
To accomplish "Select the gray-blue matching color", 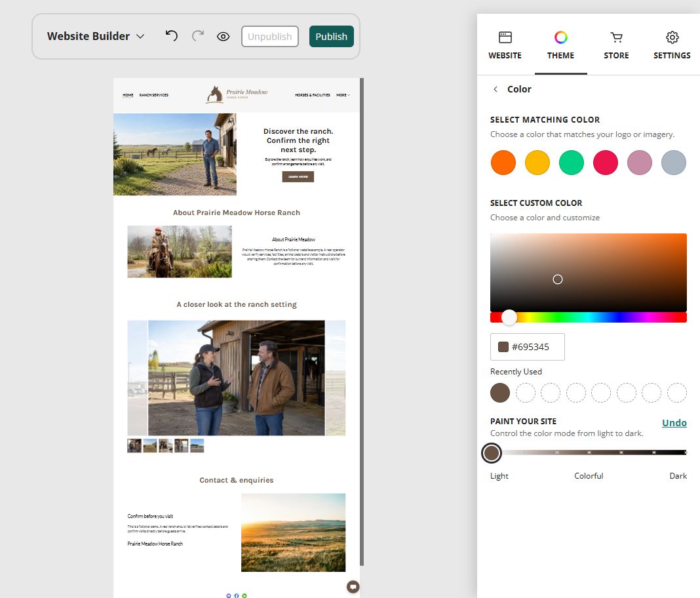I will coord(674,163).
